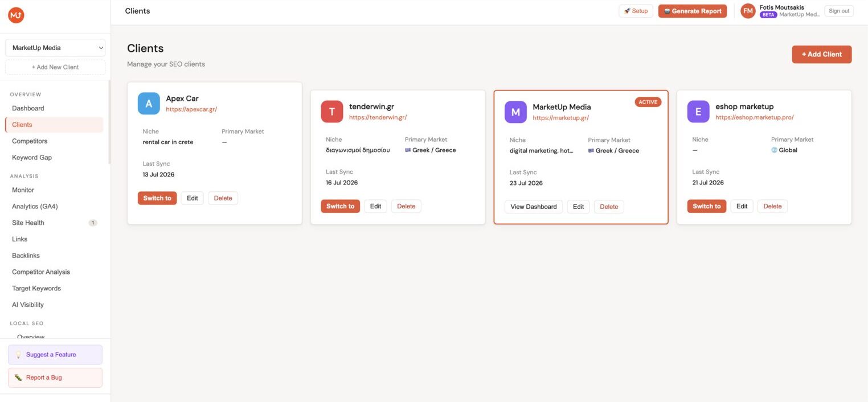868x402 pixels.
Task: Open the https://marketup.gr/ link
Action: click(x=561, y=118)
